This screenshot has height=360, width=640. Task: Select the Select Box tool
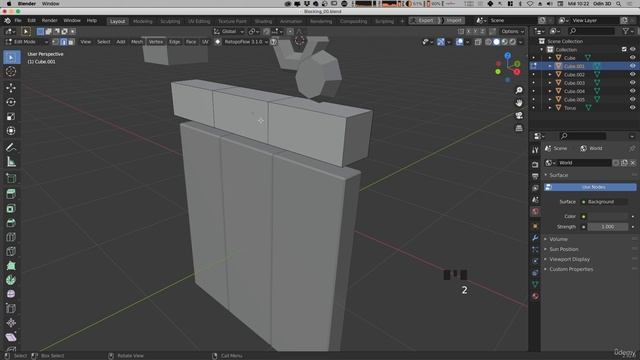point(11,57)
